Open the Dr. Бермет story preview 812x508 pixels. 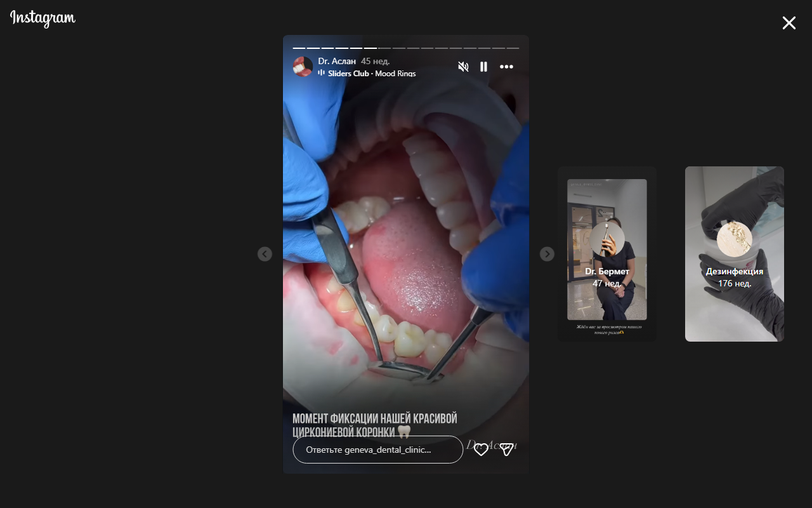(607, 254)
